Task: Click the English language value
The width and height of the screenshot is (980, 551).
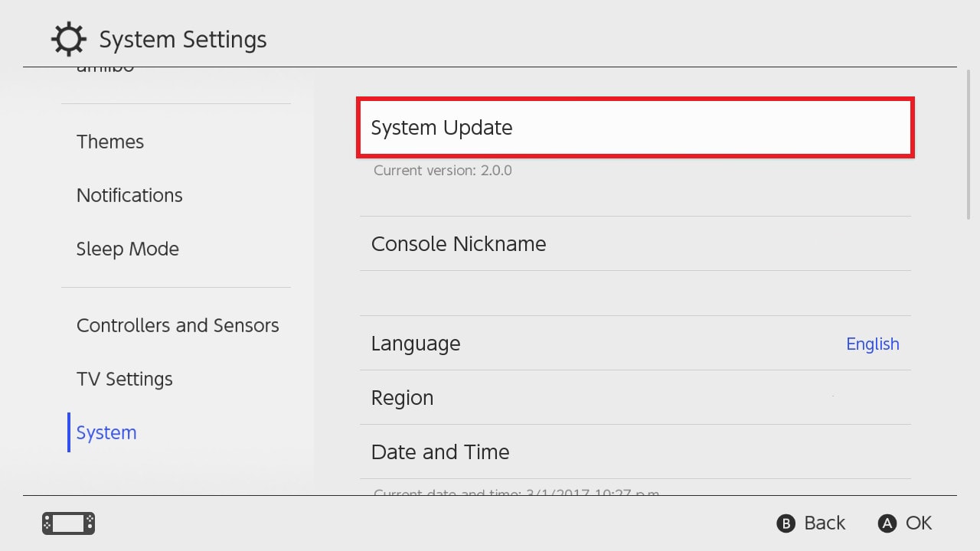Action: (873, 344)
